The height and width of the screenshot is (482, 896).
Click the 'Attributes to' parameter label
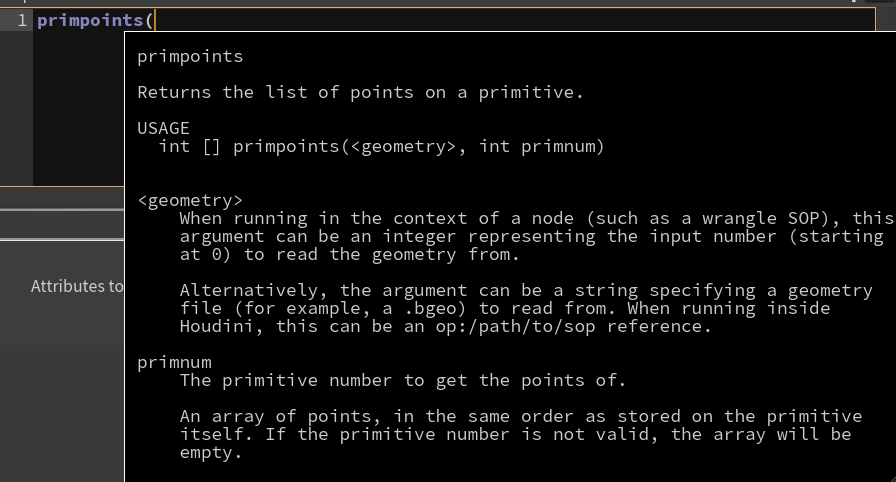[x=77, y=286]
